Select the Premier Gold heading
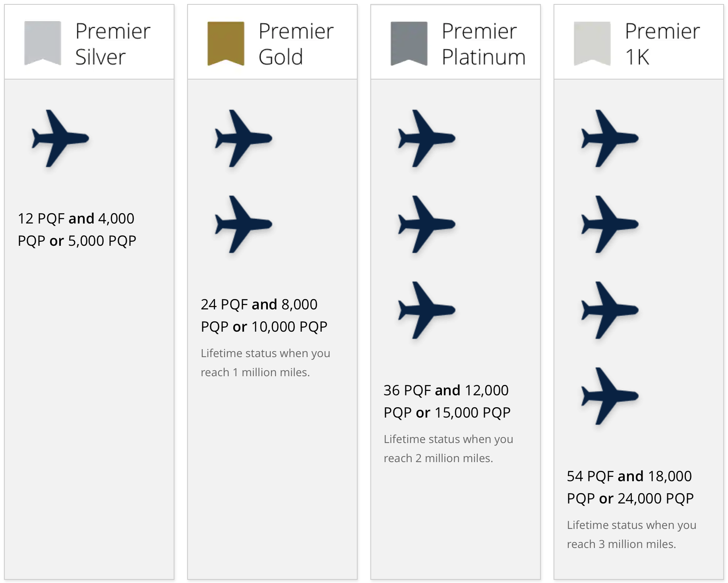Viewport: 728px width, 583px height. tap(296, 44)
